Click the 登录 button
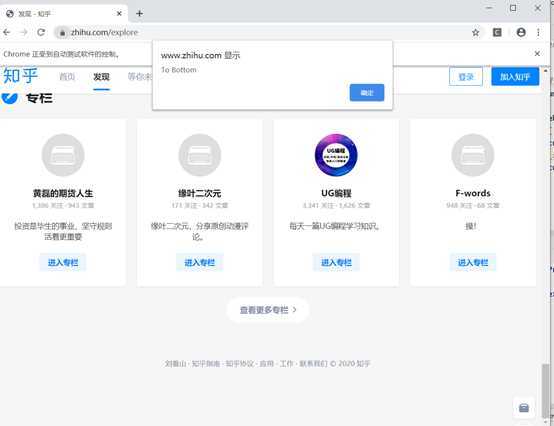The width and height of the screenshot is (554, 426). (466, 76)
